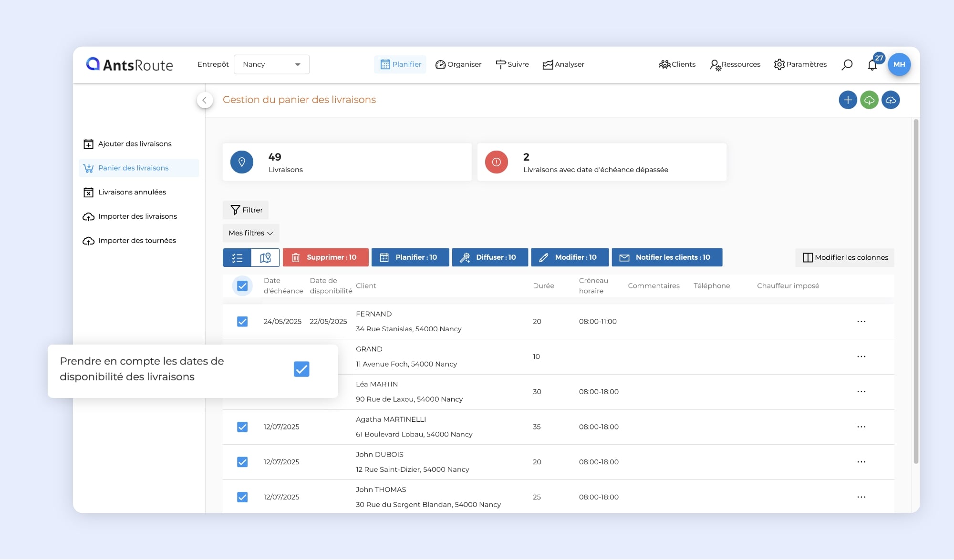Screen dimensions: 954x560
Task: Expand the Mes filtres dropdown
Action: coord(250,233)
